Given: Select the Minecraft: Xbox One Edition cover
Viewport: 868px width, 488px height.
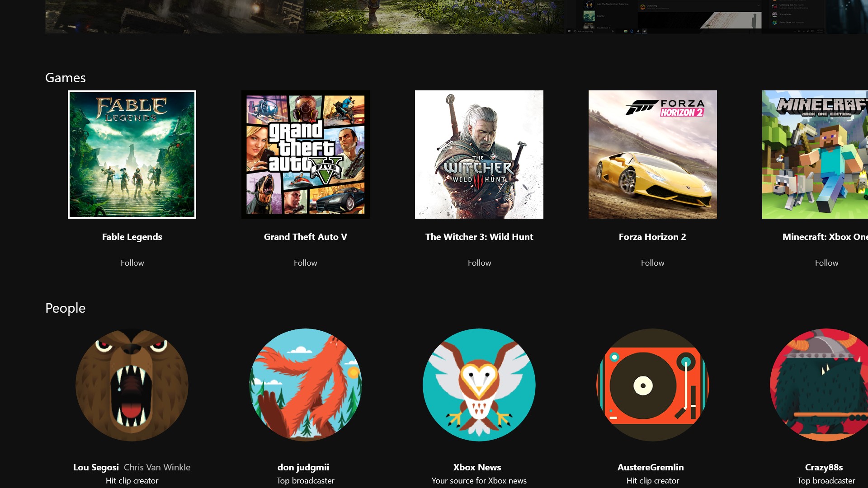Looking at the screenshot, I should coord(815,155).
